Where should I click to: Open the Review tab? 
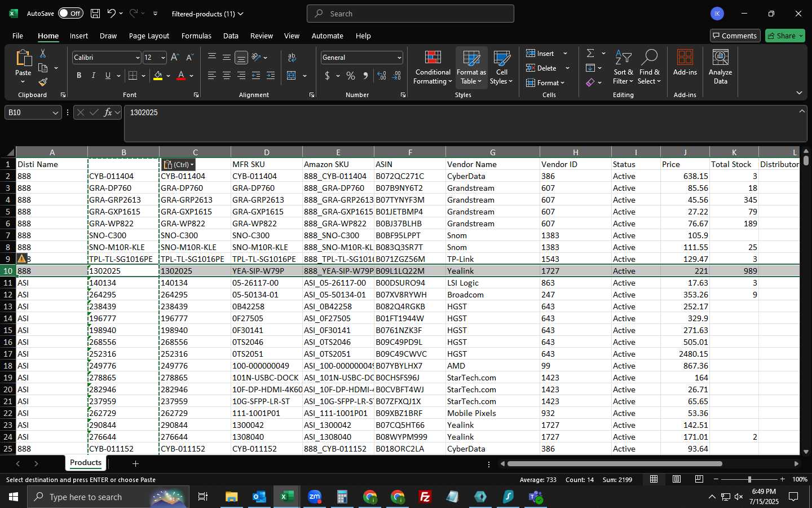(262, 36)
